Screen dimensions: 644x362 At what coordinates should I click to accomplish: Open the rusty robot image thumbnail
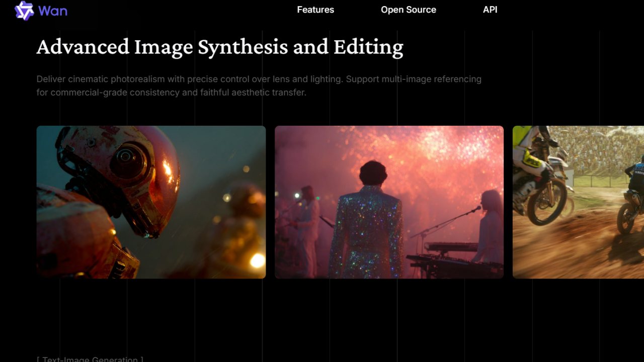pyautogui.click(x=151, y=202)
